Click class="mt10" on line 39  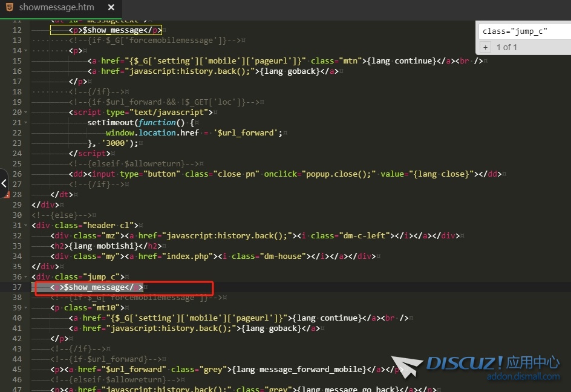92,308
